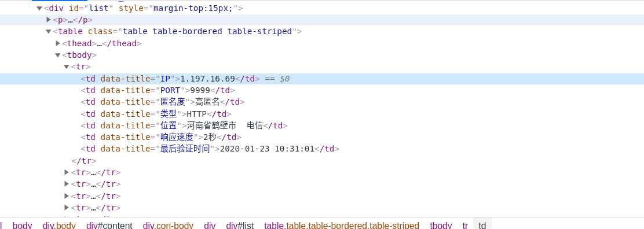Image resolution: width=644 pixels, height=229 pixels.
Task: Click the data-title value 响应速度
Action: pos(177,137)
